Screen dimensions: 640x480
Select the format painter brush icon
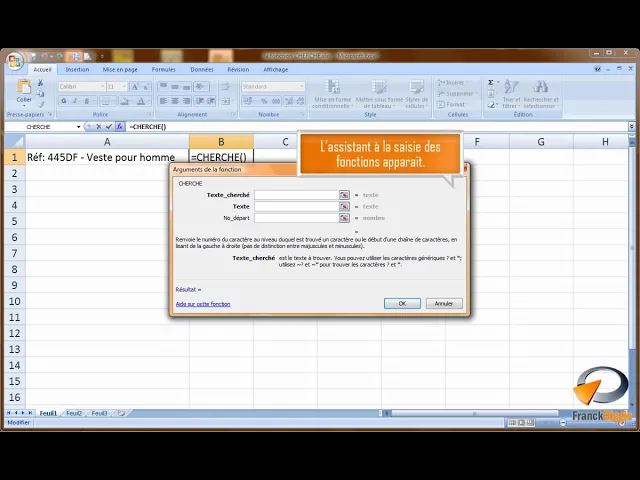pyautogui.click(x=40, y=104)
